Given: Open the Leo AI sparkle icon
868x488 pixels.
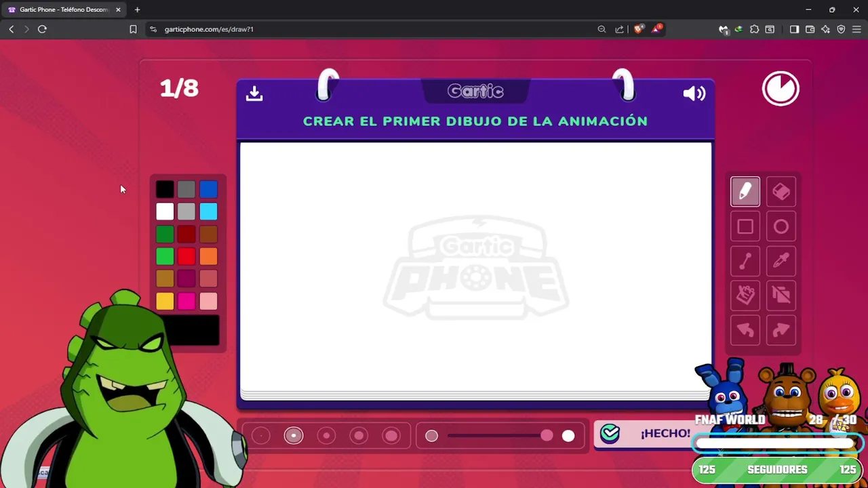Looking at the screenshot, I should 825,29.
